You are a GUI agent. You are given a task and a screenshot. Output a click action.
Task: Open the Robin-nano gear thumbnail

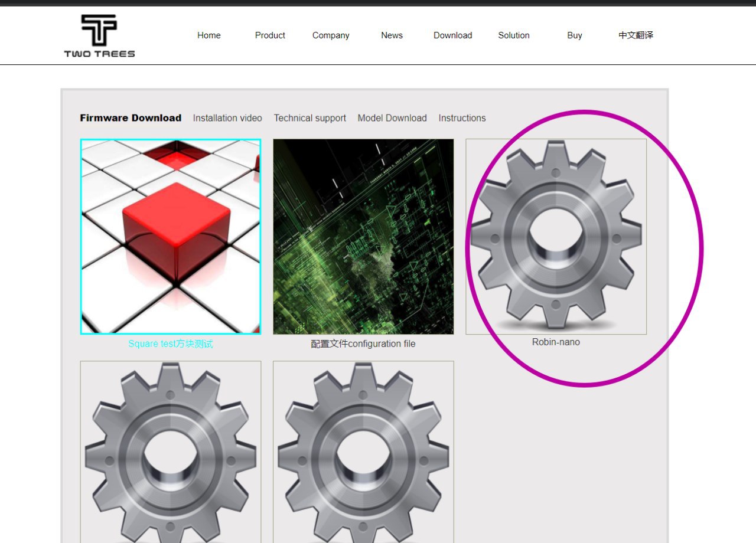point(556,237)
